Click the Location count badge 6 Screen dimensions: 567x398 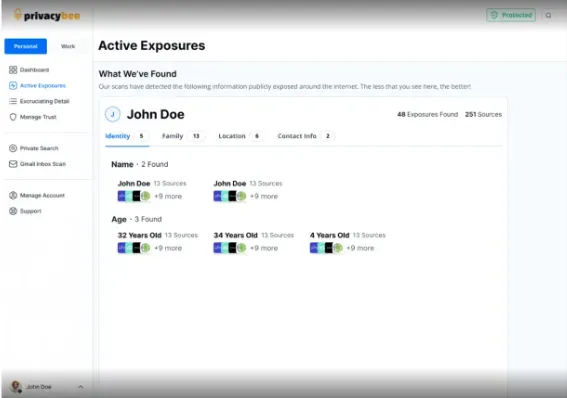(257, 136)
